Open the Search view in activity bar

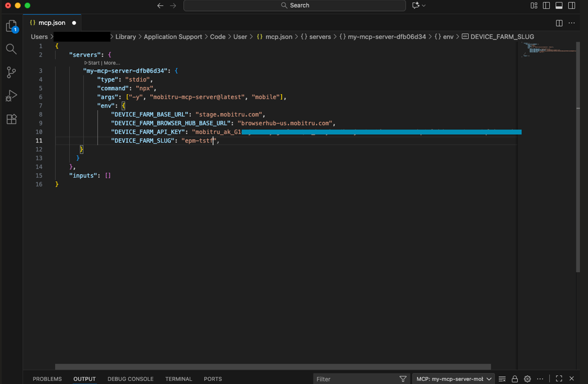(x=11, y=49)
